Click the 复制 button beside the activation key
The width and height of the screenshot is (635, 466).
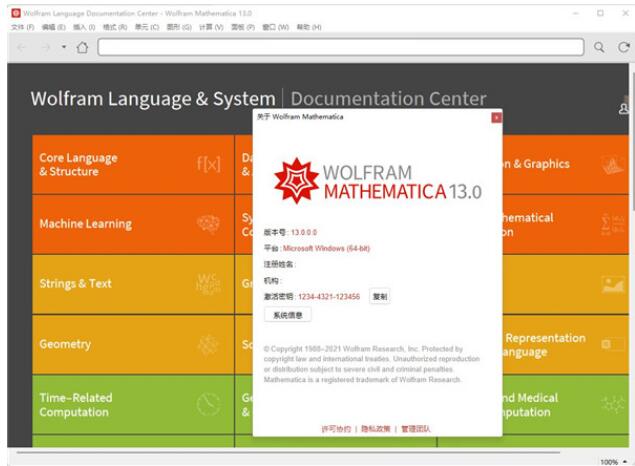coord(380,297)
